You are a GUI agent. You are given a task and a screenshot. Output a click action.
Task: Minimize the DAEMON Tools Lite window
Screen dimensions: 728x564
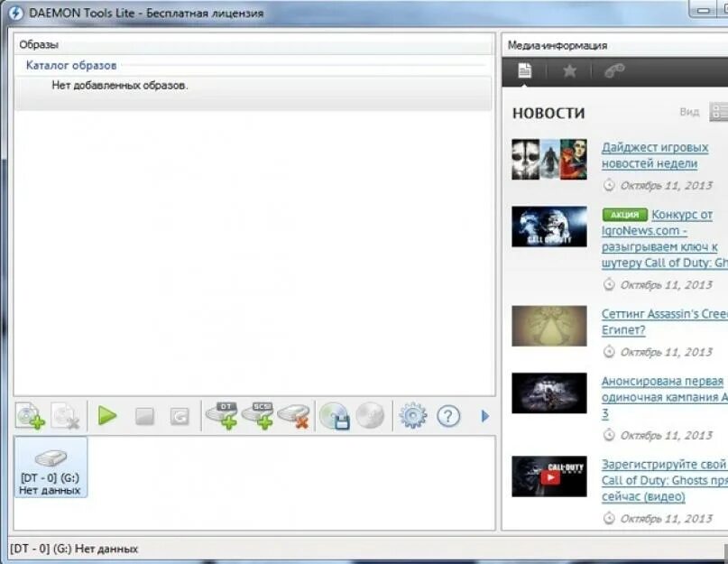coord(704,9)
